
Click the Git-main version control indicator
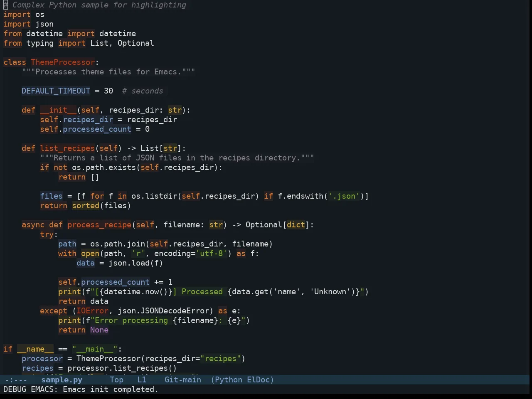183,380
